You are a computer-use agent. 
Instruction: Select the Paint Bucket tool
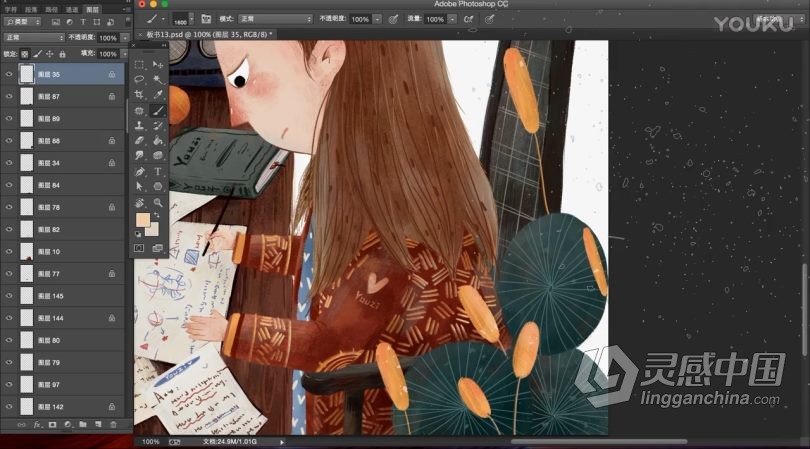pyautogui.click(x=158, y=140)
